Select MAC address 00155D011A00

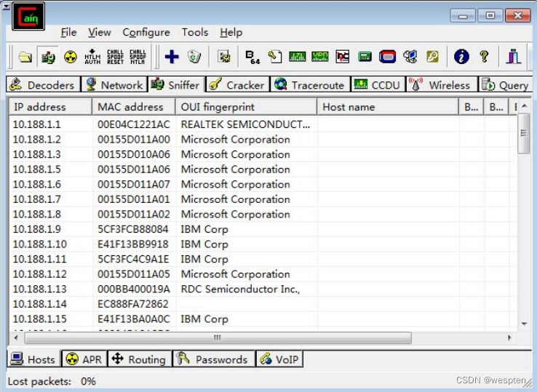click(x=134, y=140)
